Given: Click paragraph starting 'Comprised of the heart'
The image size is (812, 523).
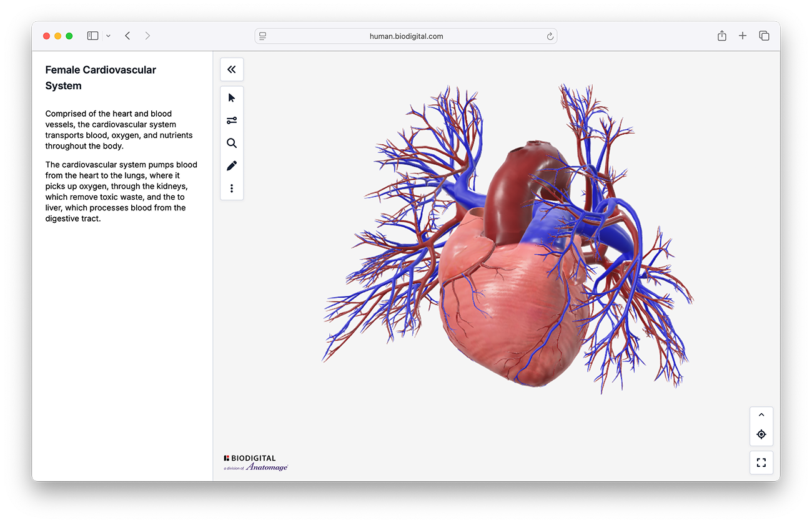Looking at the screenshot, I should point(119,130).
